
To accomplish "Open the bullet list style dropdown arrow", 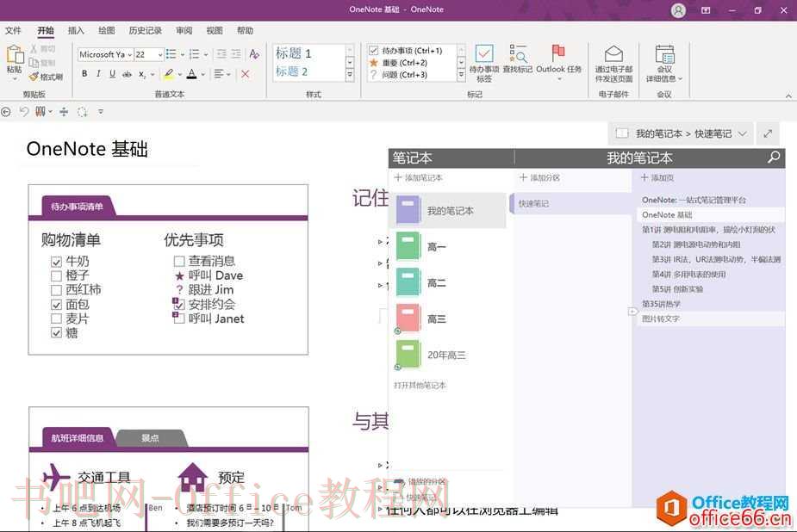I will 183,55.
